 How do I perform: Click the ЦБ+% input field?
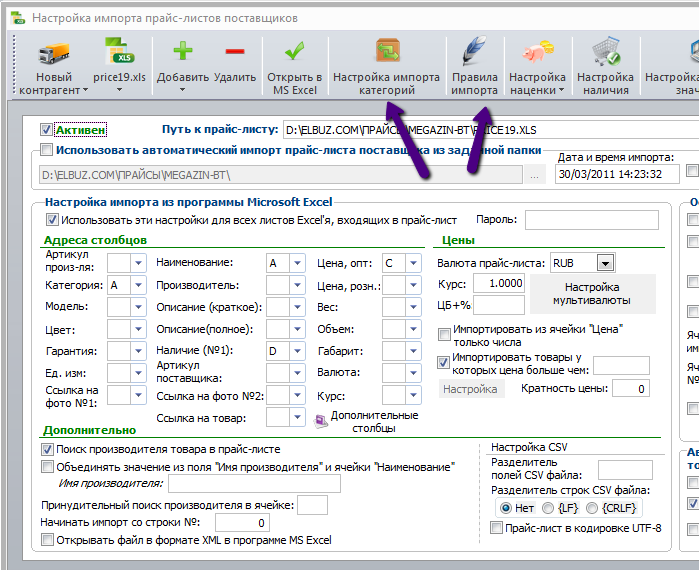tap(499, 305)
